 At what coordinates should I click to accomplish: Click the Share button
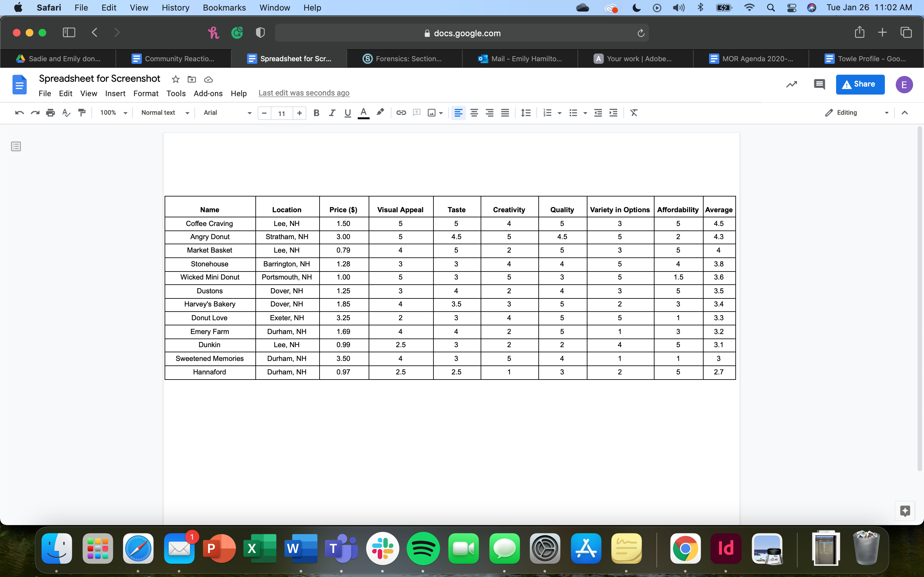(860, 84)
